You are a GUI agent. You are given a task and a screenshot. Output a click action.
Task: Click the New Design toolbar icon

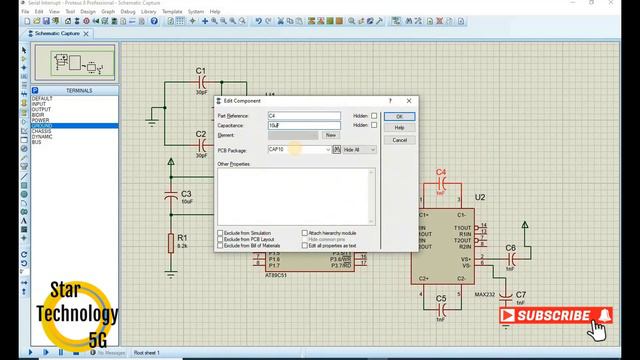(27, 21)
